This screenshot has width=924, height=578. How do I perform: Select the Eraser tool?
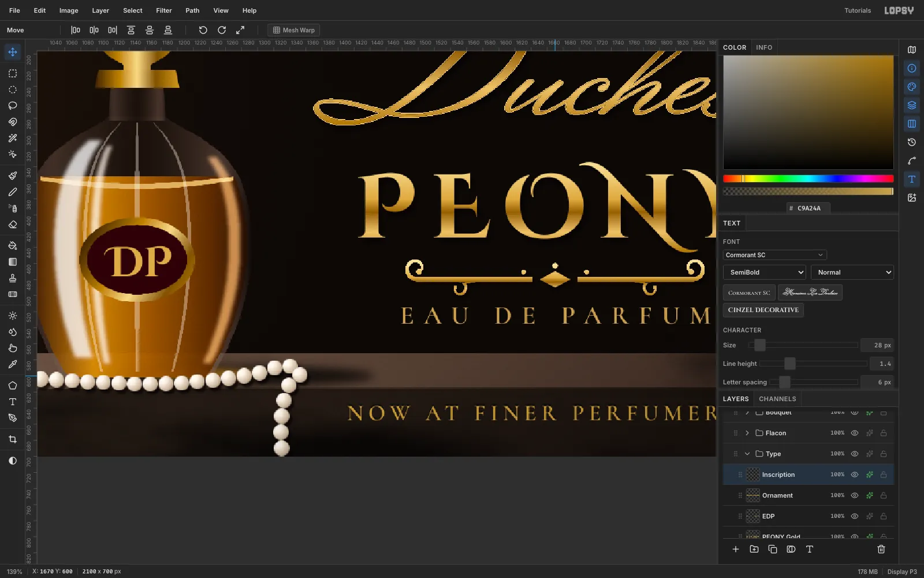pyautogui.click(x=13, y=224)
